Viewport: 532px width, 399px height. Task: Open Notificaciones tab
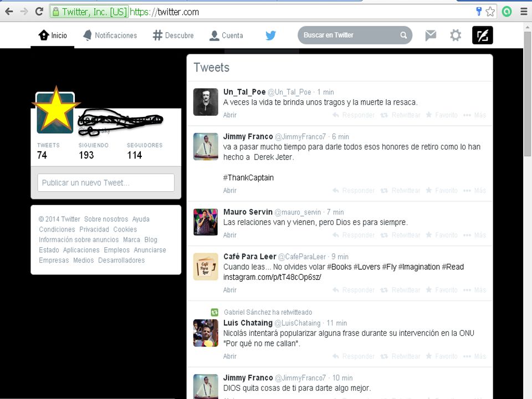(110, 35)
